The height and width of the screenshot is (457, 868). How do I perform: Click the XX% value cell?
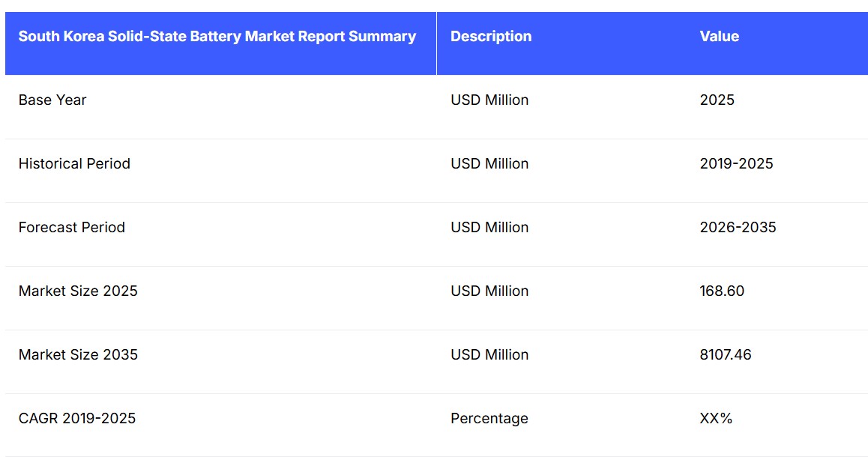pos(716,419)
